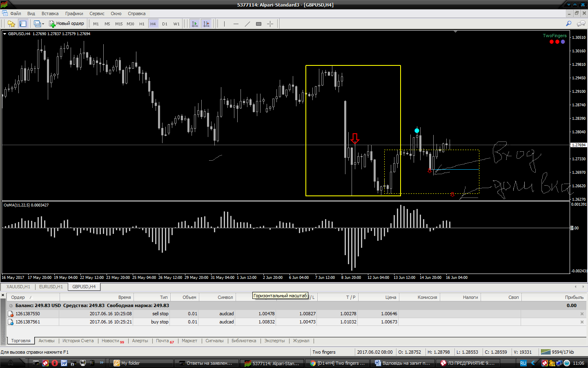Toggle the active H4 timeframe button
Image resolution: width=588 pixels, height=368 pixels.
tap(153, 24)
